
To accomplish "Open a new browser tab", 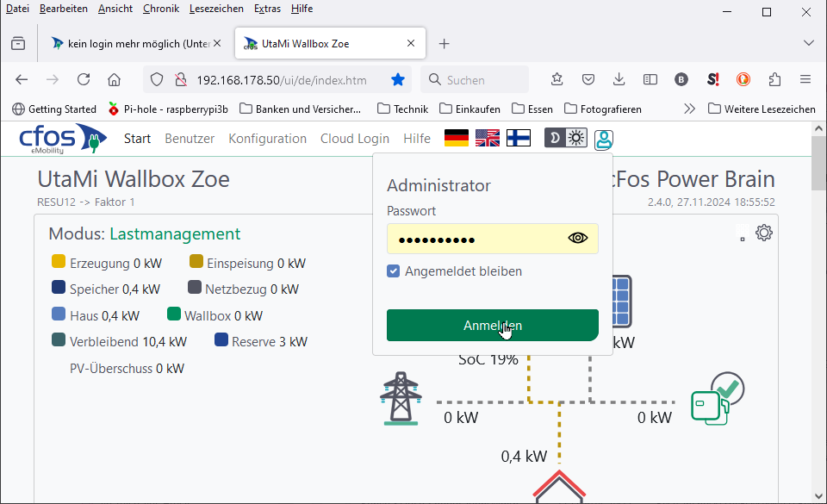I will coord(445,44).
